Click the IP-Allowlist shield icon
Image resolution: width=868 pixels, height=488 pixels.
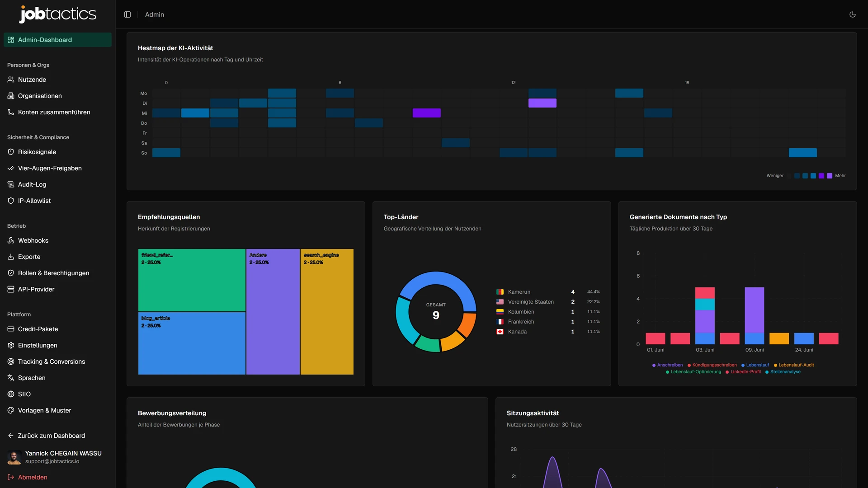[x=11, y=201]
